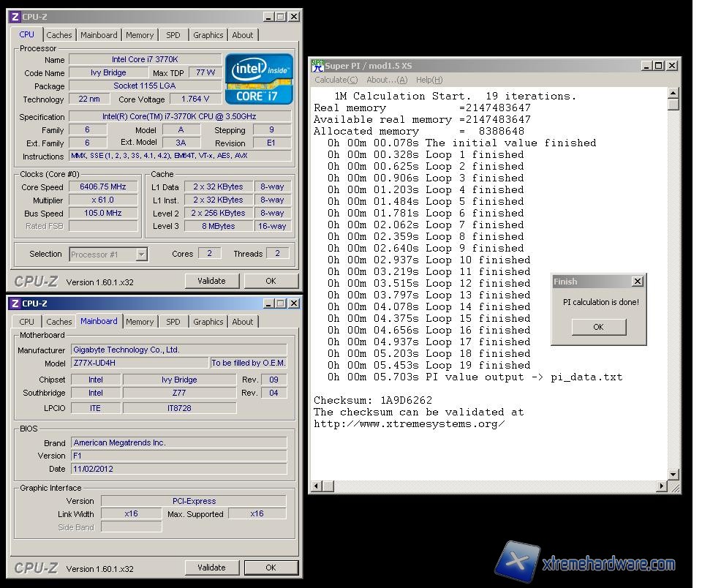This screenshot has width=702, height=588.
Task: Open the SPD tab in the bottom CPU-Z window
Action: tap(173, 322)
